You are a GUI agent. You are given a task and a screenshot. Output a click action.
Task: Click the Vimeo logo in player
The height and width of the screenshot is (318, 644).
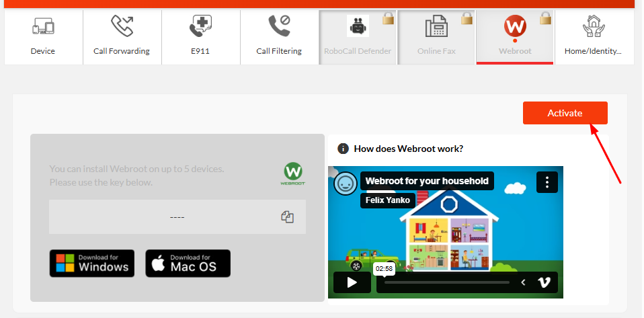click(x=545, y=282)
